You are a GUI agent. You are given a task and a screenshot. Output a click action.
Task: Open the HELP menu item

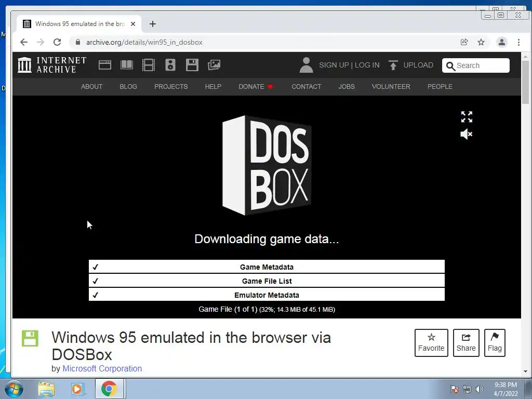213,87
